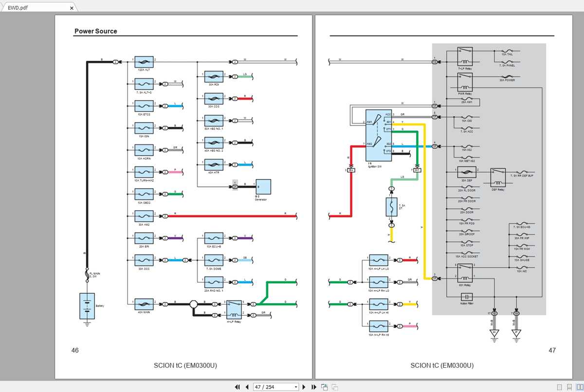The height and width of the screenshot is (392, 584).
Task: Click the DEF Relay symbol
Action: (x=498, y=177)
